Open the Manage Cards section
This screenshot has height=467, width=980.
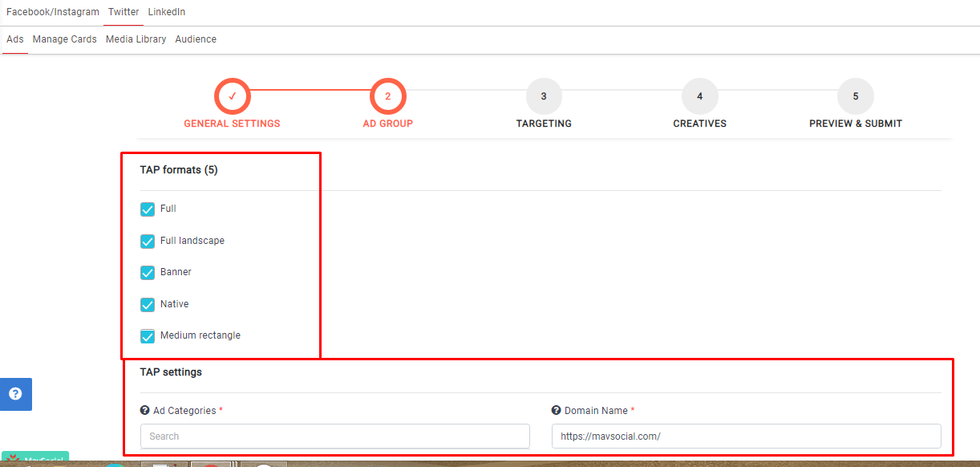(64, 39)
